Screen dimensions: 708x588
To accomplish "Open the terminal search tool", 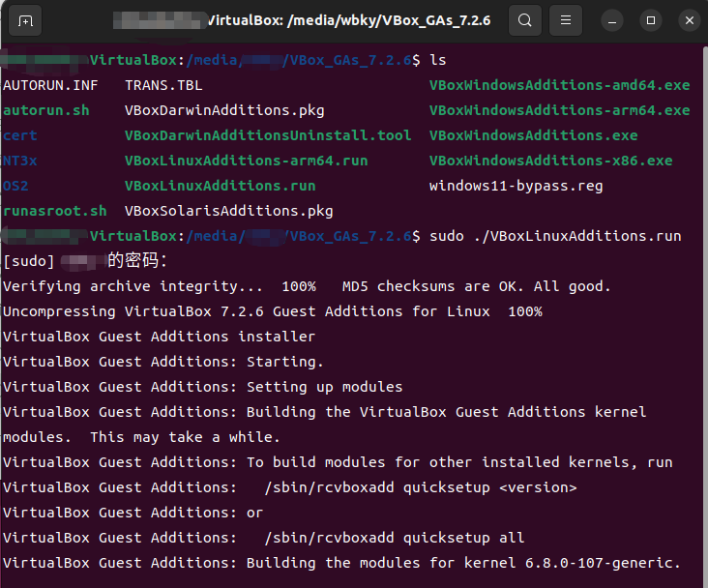I will [524, 20].
